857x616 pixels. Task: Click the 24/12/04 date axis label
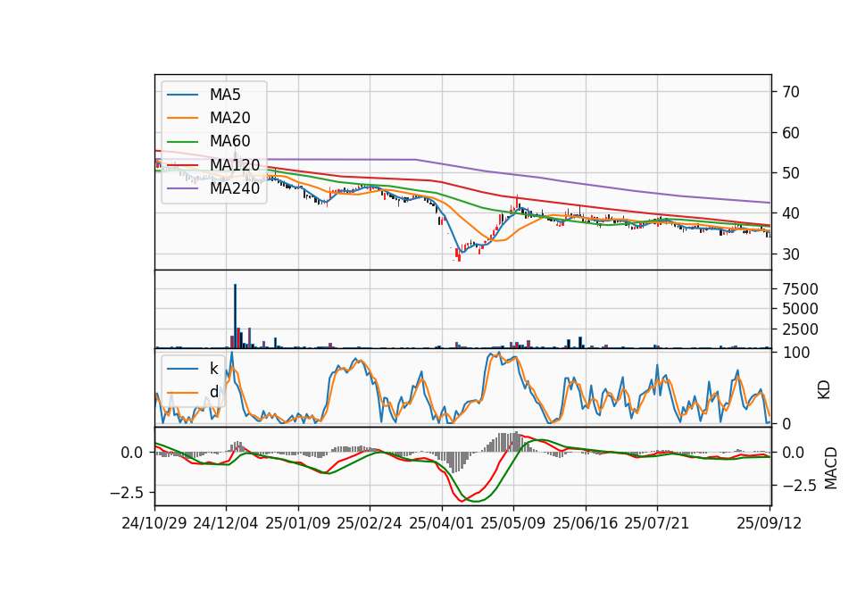tap(226, 523)
